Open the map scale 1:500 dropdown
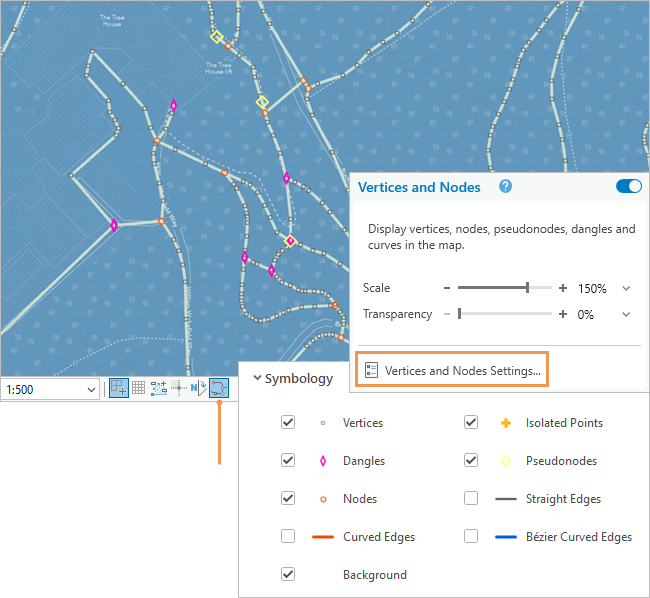Screen dimensions: 650x598 [92, 389]
